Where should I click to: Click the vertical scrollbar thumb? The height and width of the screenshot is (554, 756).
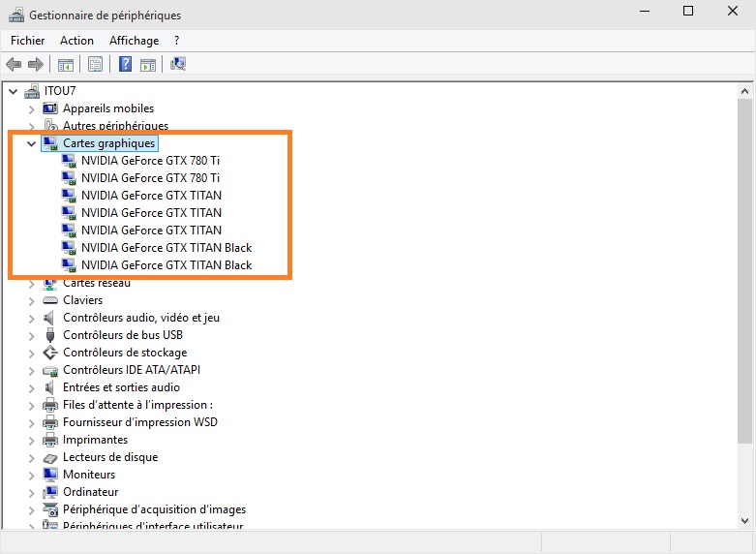tap(744, 270)
